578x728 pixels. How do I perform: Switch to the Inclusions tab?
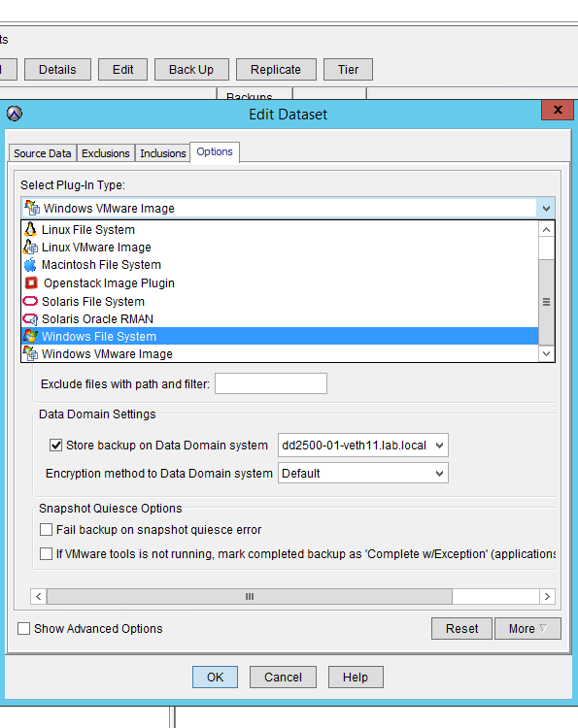pyautogui.click(x=162, y=153)
